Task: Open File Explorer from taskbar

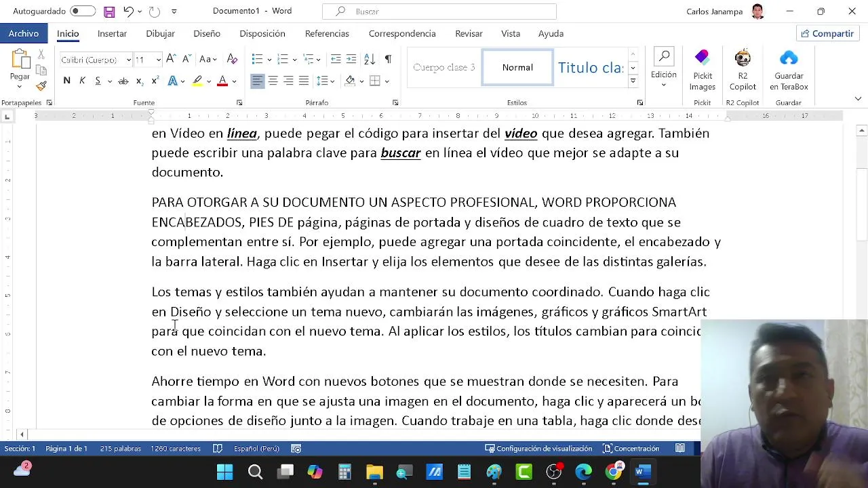Action: click(374, 472)
